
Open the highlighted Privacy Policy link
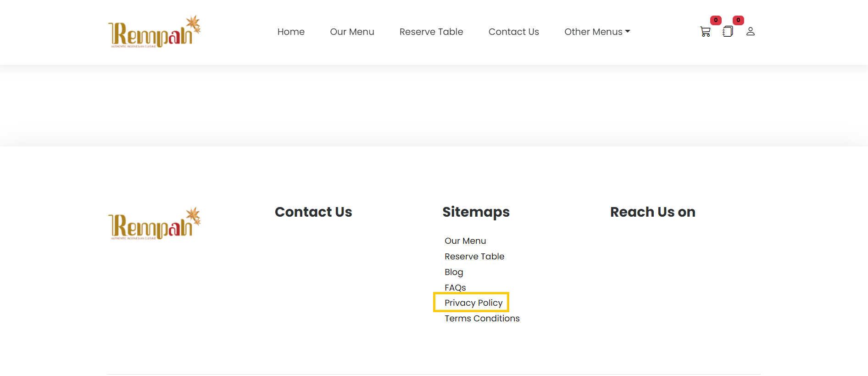473,303
